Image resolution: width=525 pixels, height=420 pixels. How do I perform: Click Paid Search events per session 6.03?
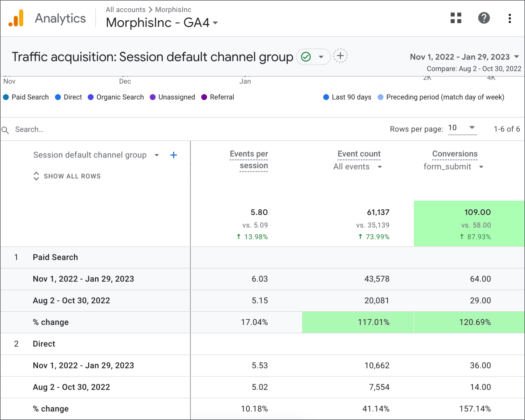pyautogui.click(x=260, y=279)
